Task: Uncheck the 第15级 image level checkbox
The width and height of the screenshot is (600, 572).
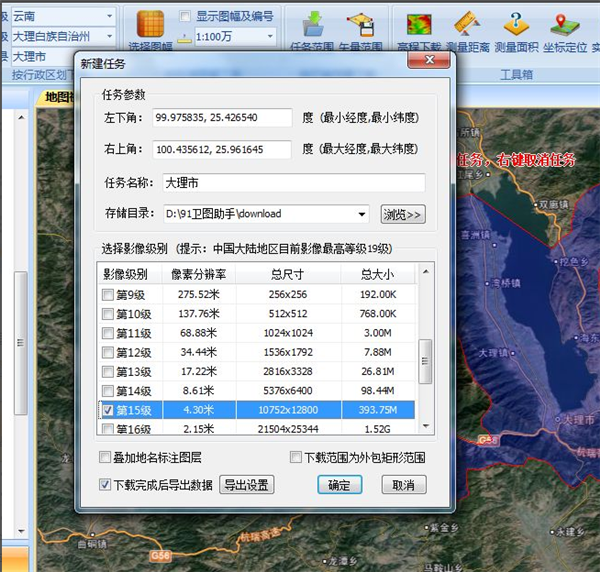Action: pos(108,409)
